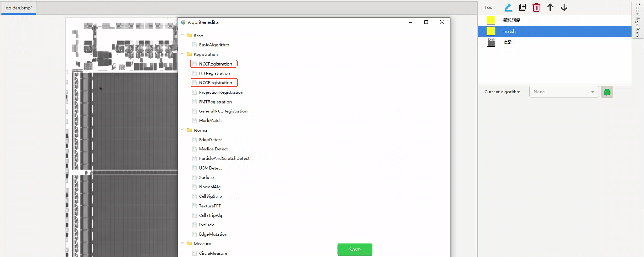The image size is (644, 257).
Task: Select FFTRegistration in the tree
Action: pyautogui.click(x=214, y=73)
